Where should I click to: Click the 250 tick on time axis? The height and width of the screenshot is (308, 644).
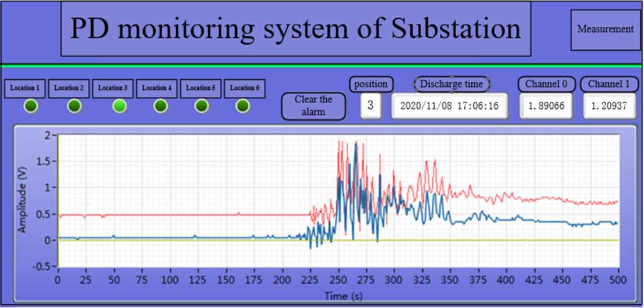(339, 281)
